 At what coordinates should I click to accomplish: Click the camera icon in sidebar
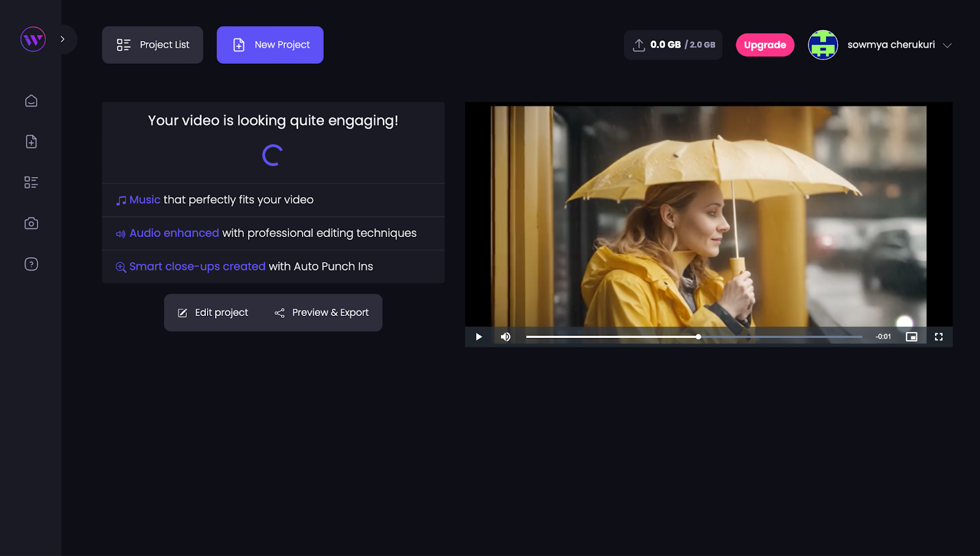[x=31, y=224]
